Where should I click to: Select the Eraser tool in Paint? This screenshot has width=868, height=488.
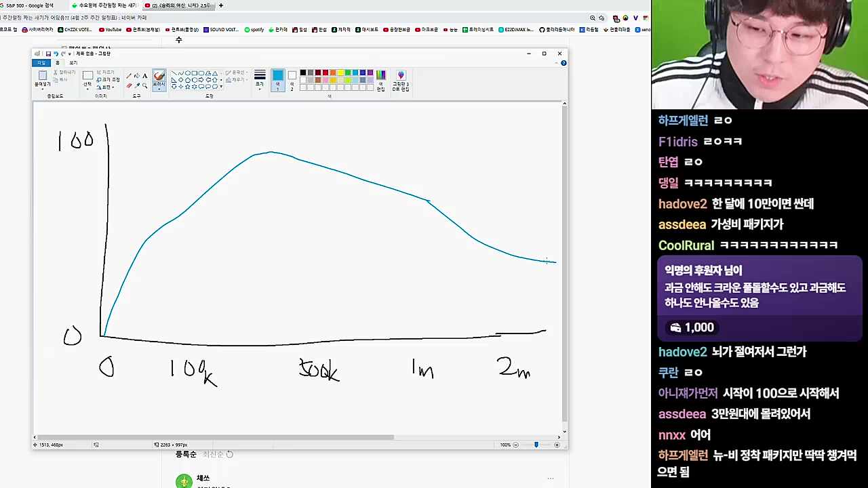tap(129, 85)
